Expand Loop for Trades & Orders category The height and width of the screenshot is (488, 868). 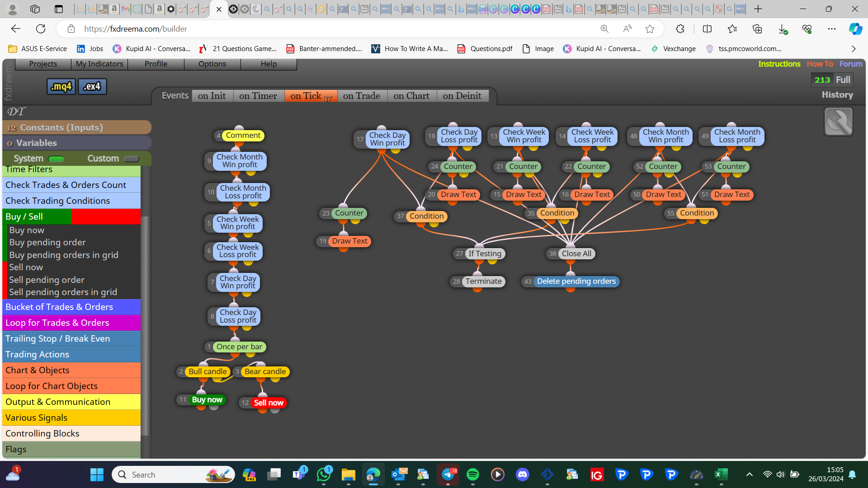(71, 323)
